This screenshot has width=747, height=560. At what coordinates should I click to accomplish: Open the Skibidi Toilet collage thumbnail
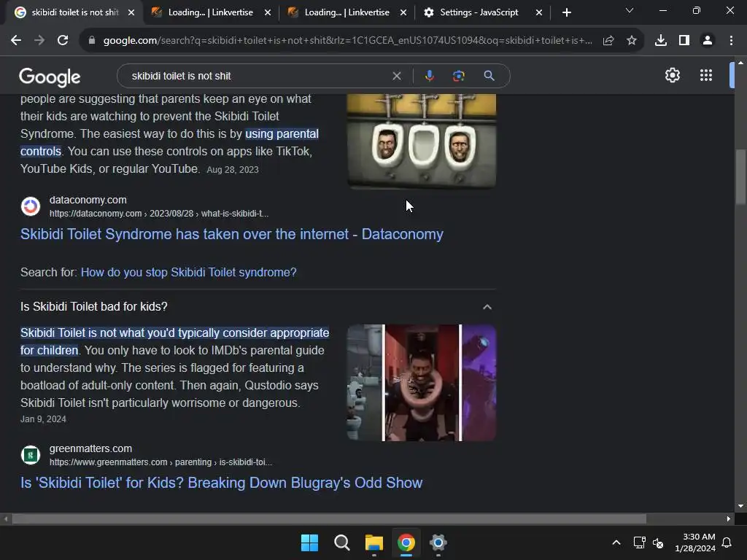pos(422,382)
